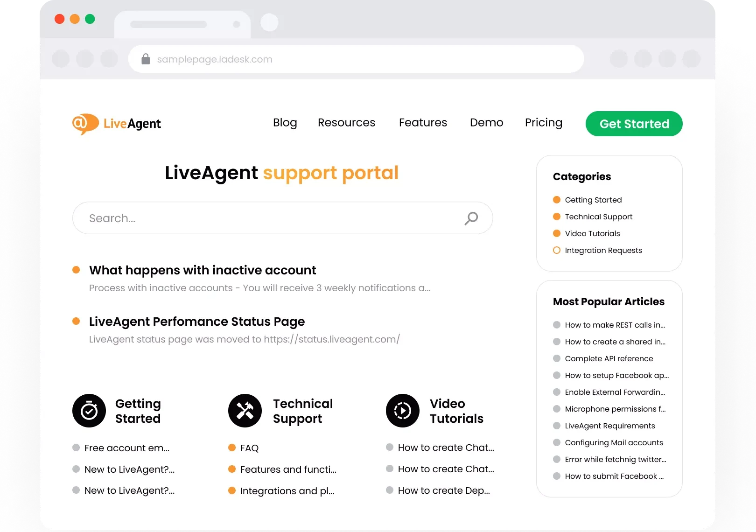Click the samplepage.ladesk.com address bar
756x532 pixels.
pyautogui.click(x=356, y=59)
